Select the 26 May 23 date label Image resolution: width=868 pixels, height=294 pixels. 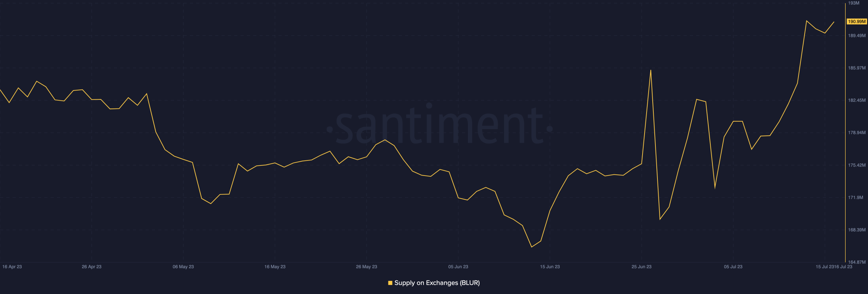(367, 267)
